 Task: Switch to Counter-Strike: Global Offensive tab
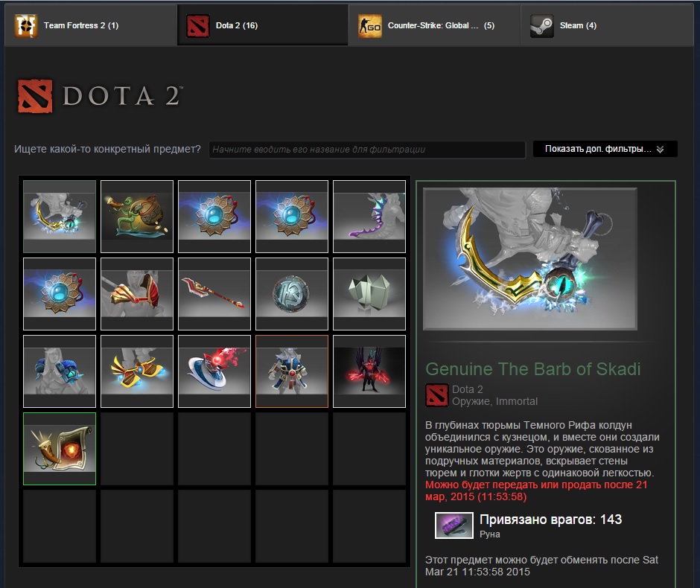click(434, 25)
